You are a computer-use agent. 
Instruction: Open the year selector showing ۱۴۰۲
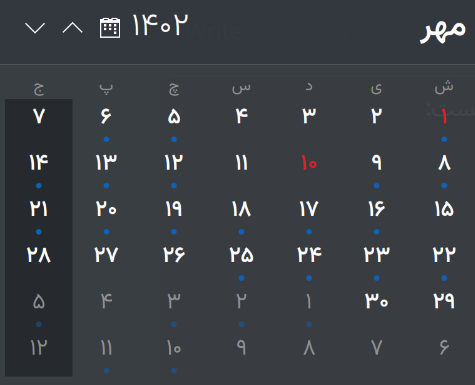[x=160, y=25]
